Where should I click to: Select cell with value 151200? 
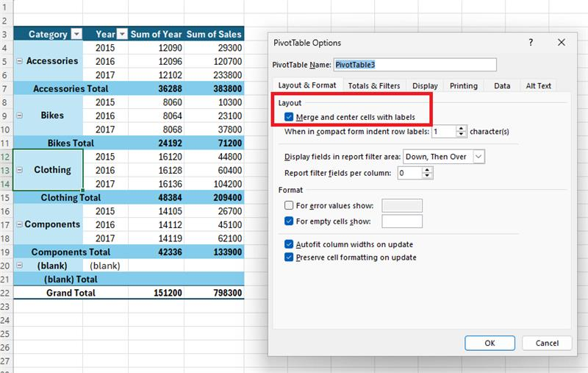(156, 293)
